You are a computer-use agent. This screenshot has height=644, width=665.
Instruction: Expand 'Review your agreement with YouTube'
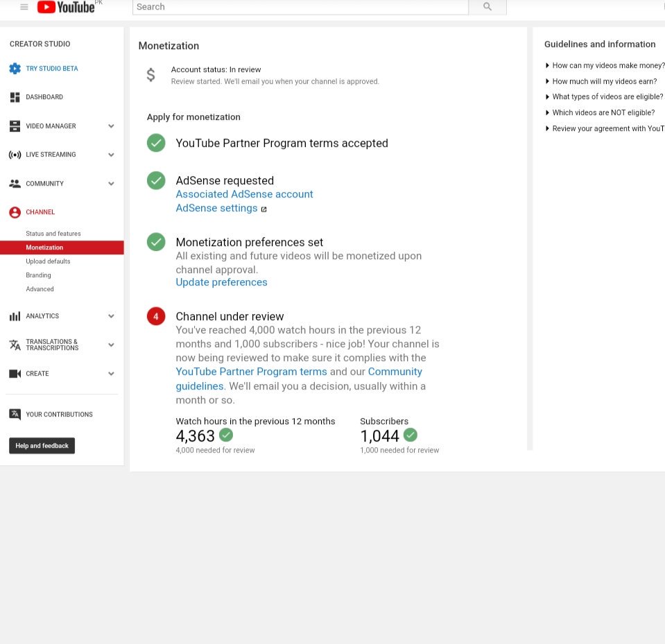click(605, 128)
